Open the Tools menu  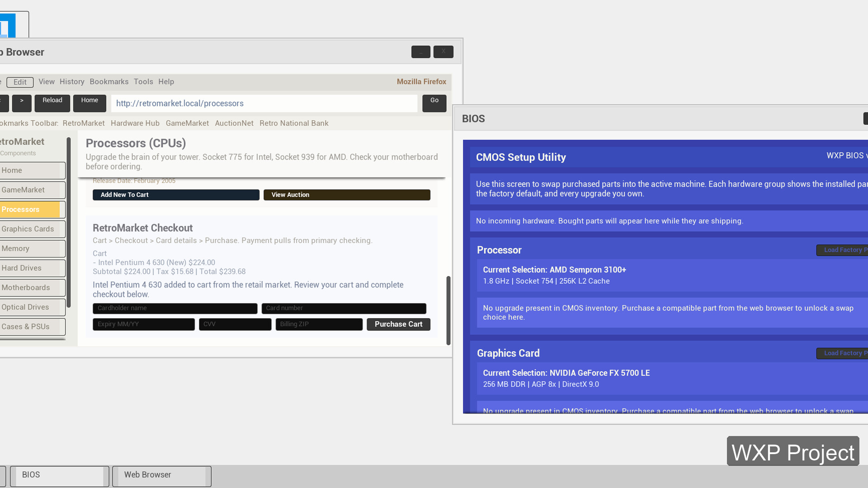[143, 82]
